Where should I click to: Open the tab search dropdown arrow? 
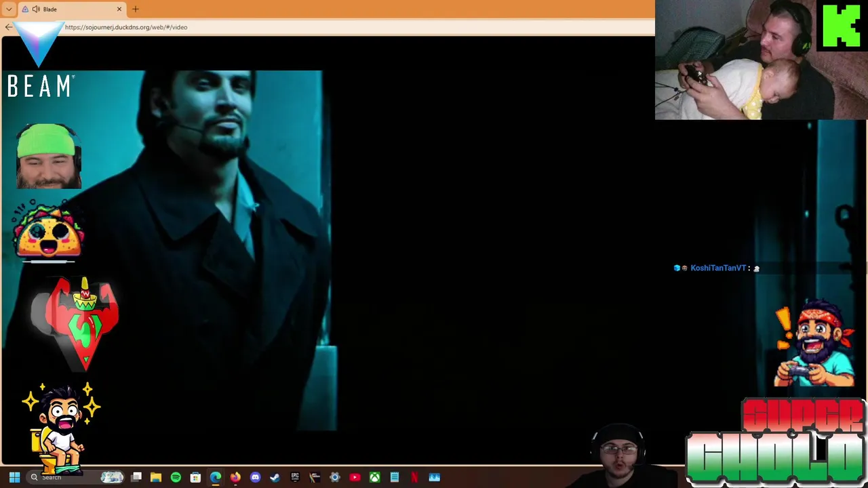pyautogui.click(x=9, y=9)
